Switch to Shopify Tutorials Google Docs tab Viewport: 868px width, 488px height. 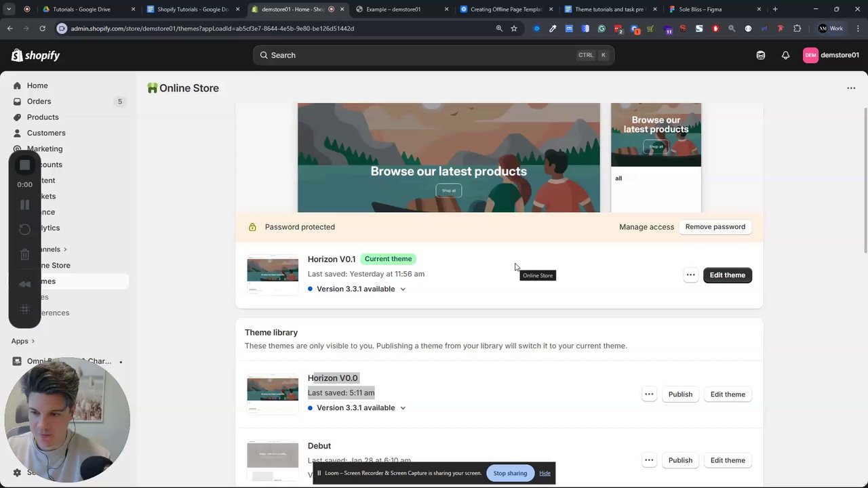point(193,9)
